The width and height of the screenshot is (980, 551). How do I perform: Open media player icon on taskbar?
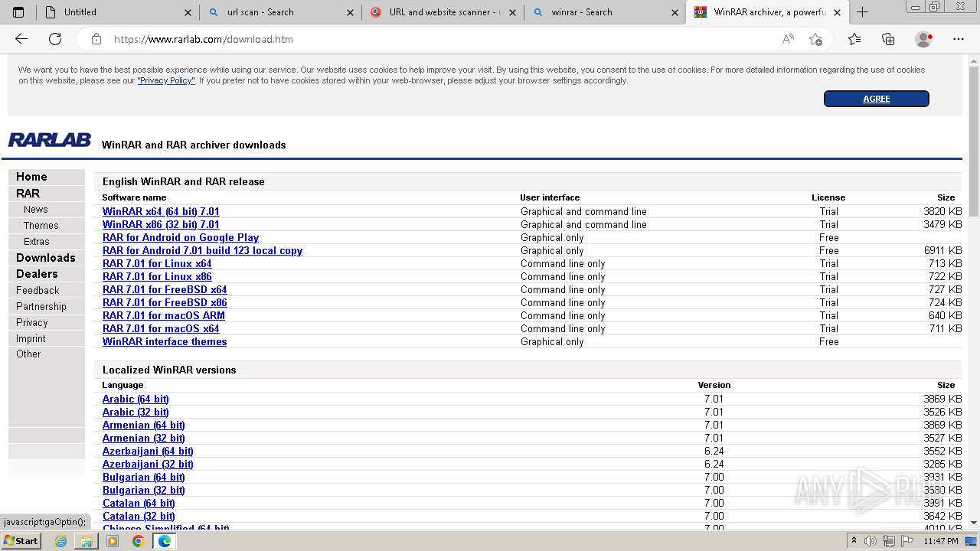point(113,541)
